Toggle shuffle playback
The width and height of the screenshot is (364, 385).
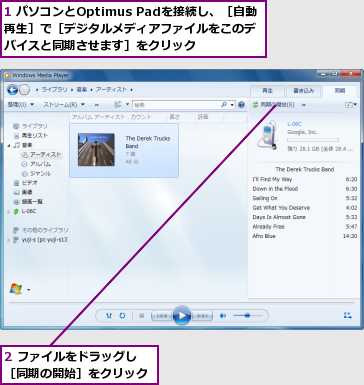[109, 315]
